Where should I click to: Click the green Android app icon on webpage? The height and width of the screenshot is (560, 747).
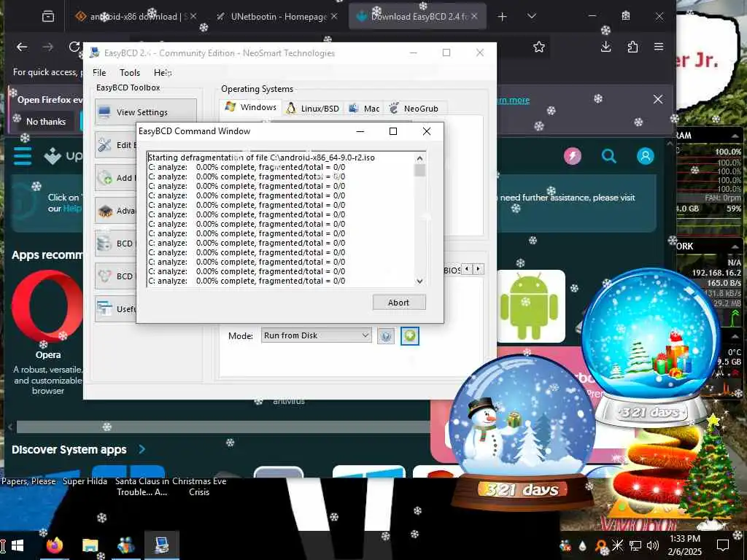coord(529,306)
